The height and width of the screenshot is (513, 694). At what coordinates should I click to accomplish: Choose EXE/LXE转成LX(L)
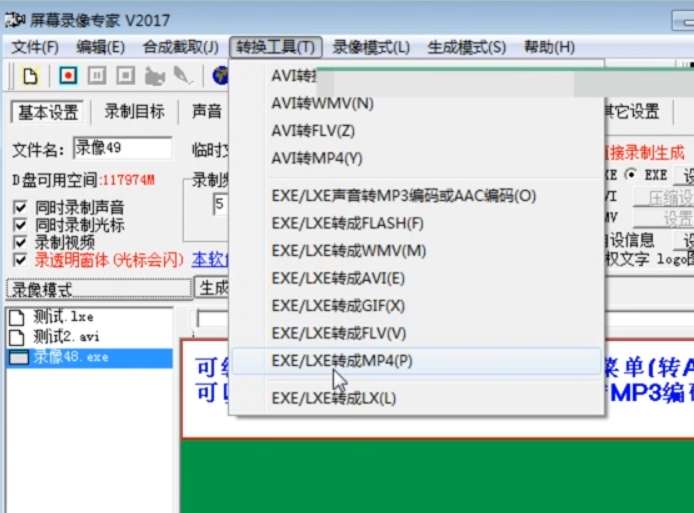pyautogui.click(x=417, y=398)
